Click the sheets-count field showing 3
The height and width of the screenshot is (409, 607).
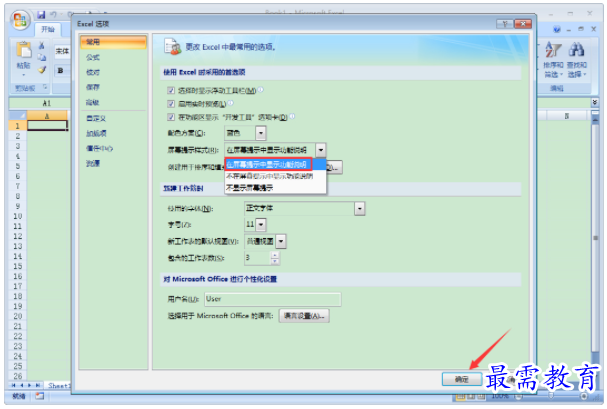point(257,258)
